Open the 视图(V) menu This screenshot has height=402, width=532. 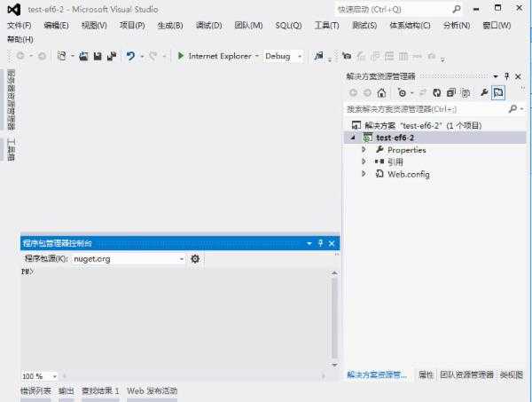94,26
